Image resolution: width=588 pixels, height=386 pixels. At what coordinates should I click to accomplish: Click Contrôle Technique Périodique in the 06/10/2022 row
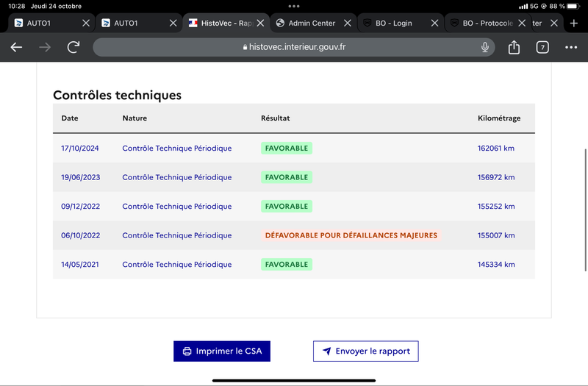(177, 235)
